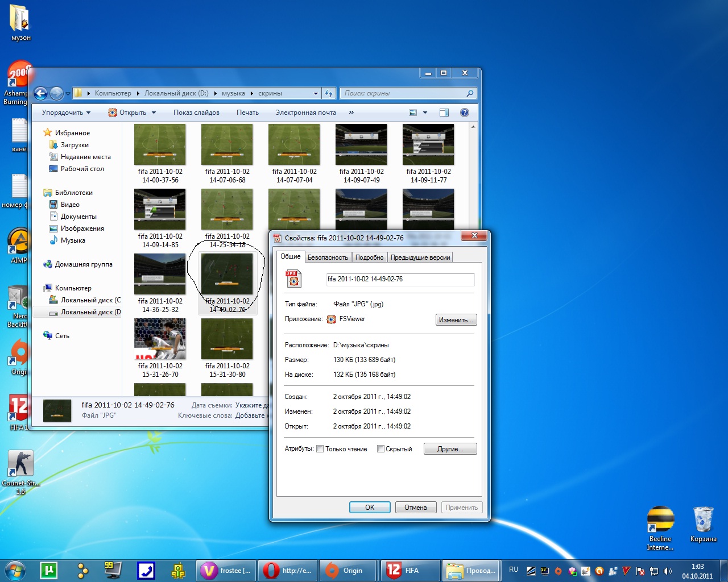Open the arrow next to Открыть

(154, 113)
